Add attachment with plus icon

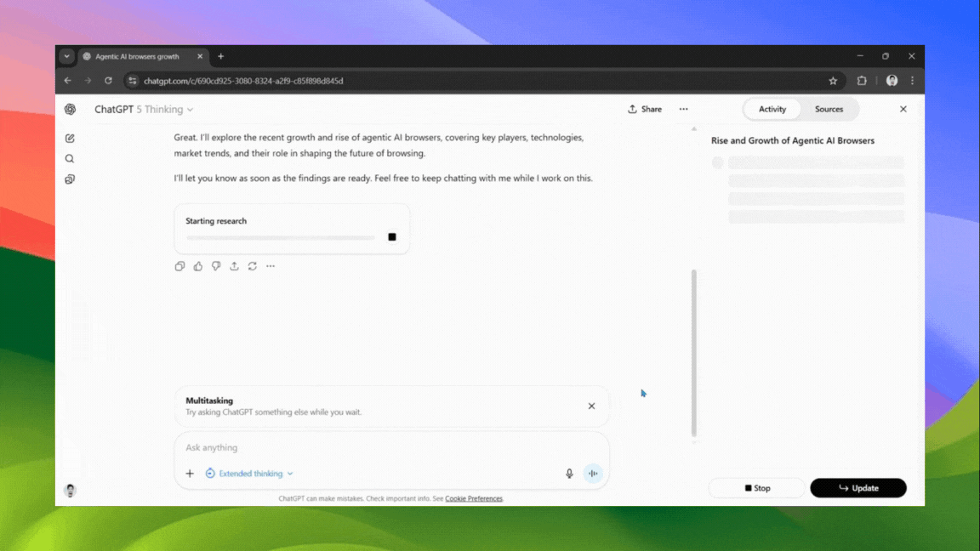pyautogui.click(x=190, y=474)
